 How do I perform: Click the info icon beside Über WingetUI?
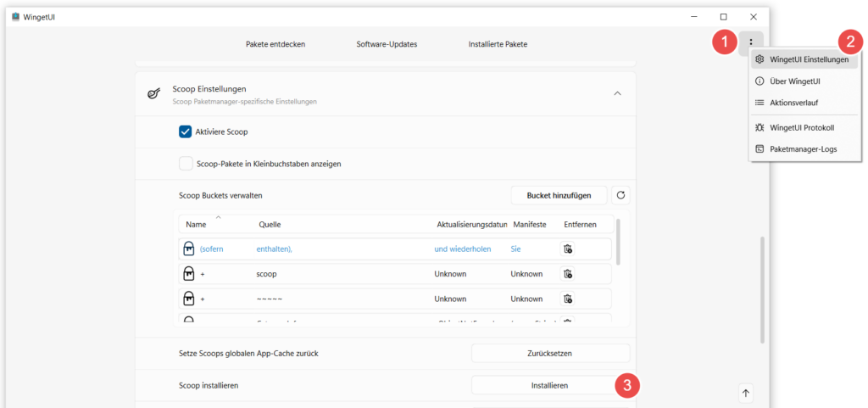pyautogui.click(x=760, y=81)
